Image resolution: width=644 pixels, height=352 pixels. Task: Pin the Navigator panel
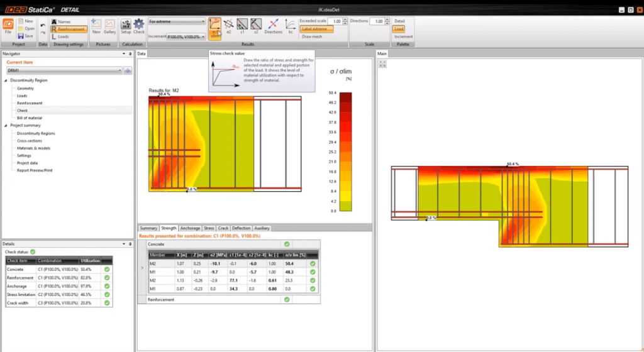click(130, 54)
